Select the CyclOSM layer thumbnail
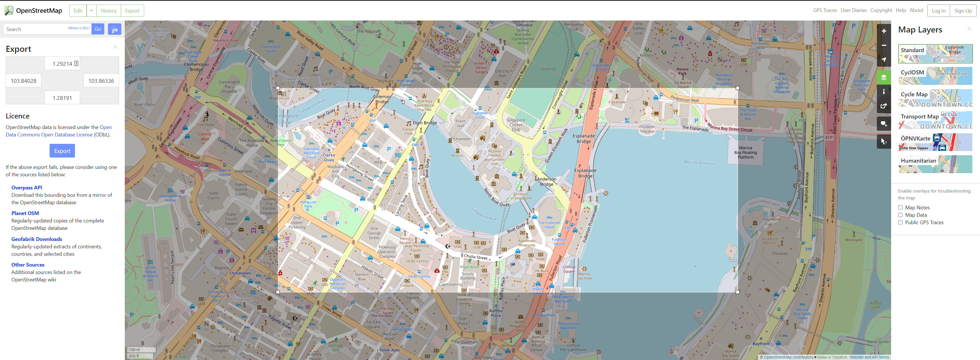The image size is (980, 360). [935, 76]
